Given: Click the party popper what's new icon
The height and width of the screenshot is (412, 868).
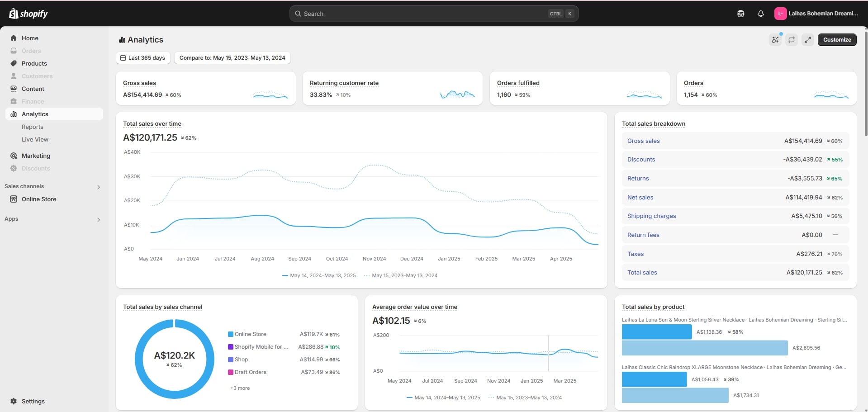Looking at the screenshot, I should click(775, 40).
